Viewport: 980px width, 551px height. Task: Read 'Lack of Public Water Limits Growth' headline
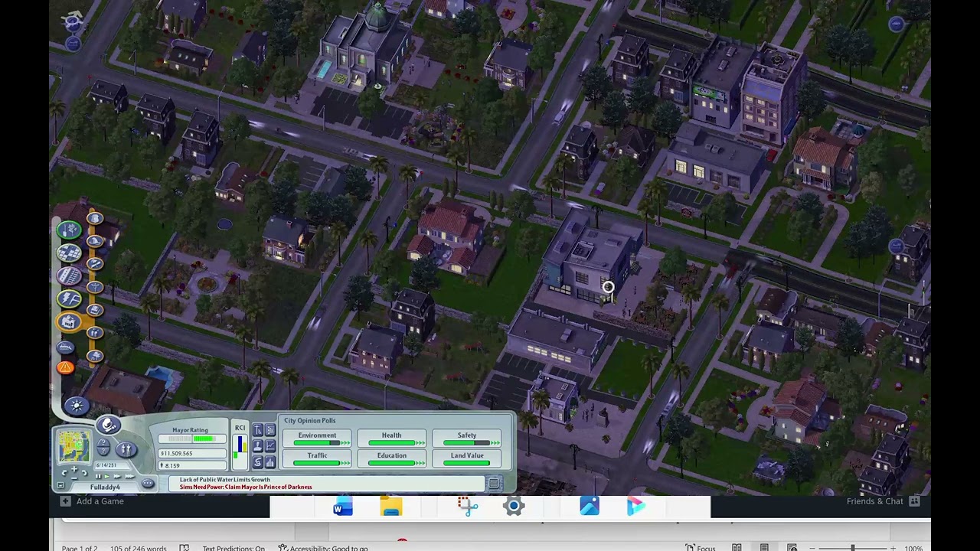click(224, 480)
